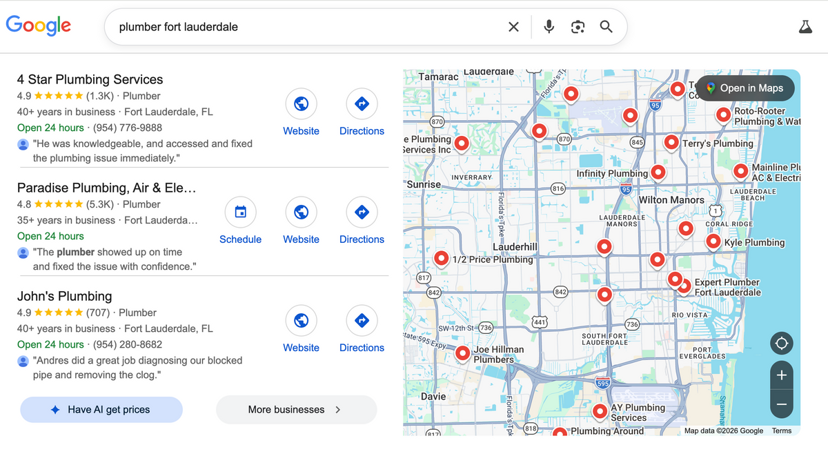Zoom in the map with plus button
Image resolution: width=828 pixels, height=456 pixels.
pyautogui.click(x=782, y=376)
